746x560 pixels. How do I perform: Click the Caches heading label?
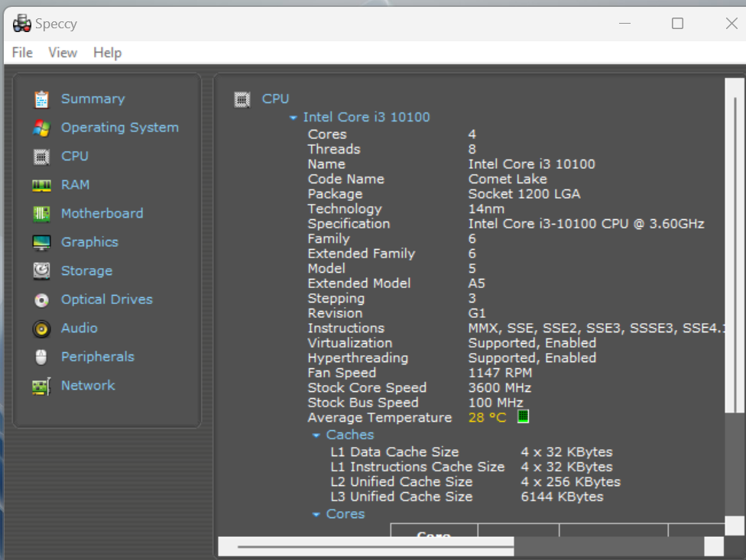click(350, 435)
